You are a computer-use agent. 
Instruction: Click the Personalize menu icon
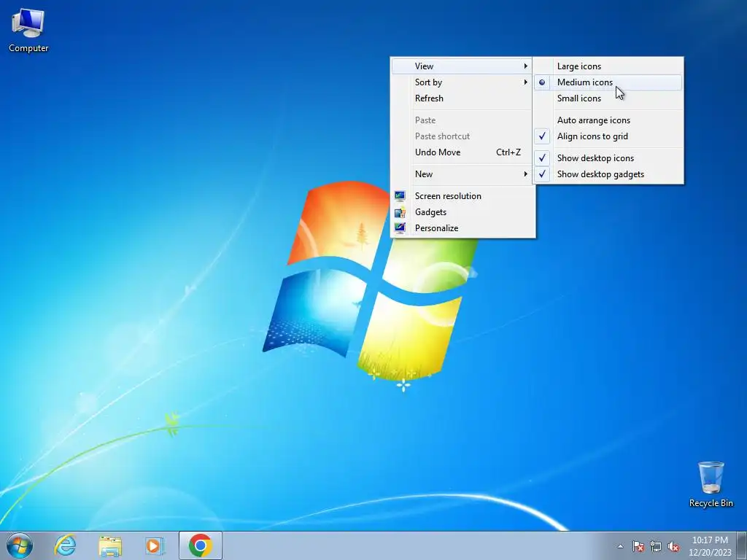tap(400, 227)
